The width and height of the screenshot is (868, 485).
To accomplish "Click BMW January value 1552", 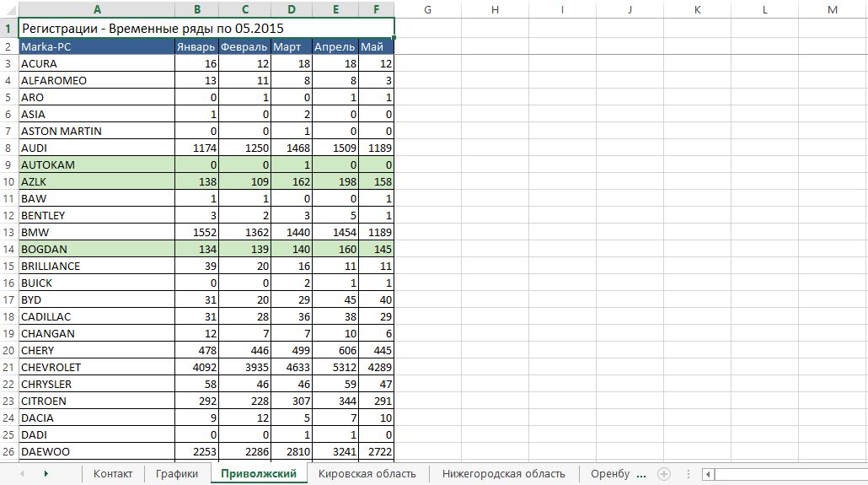I will (x=197, y=232).
